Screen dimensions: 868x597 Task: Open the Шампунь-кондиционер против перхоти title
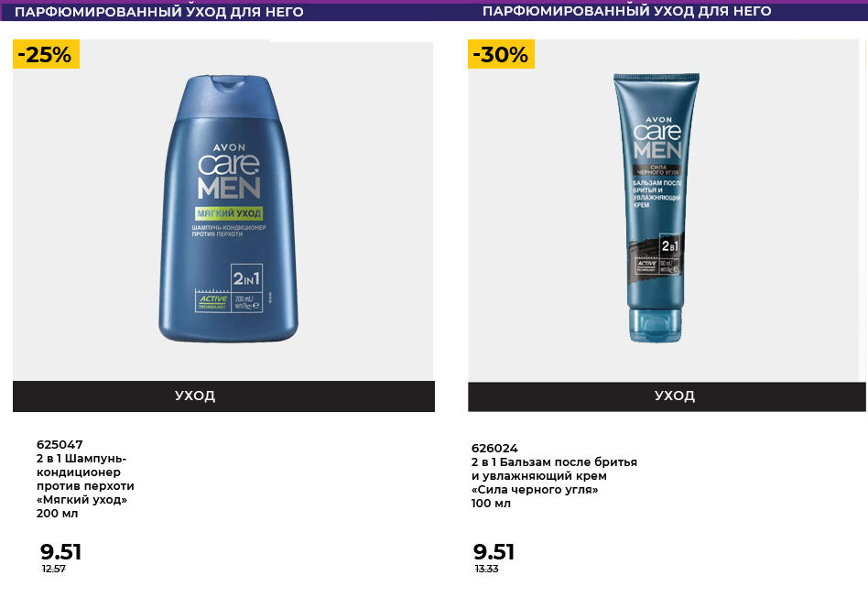coord(85,479)
